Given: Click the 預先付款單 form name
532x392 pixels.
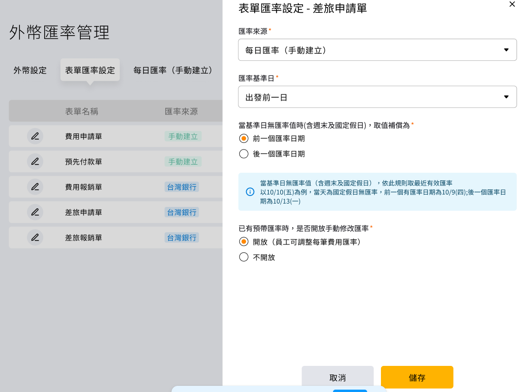Looking at the screenshot, I should [x=84, y=161].
